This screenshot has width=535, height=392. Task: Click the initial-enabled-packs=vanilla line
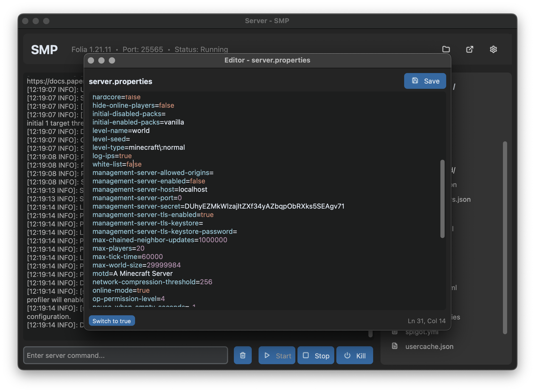pos(138,122)
